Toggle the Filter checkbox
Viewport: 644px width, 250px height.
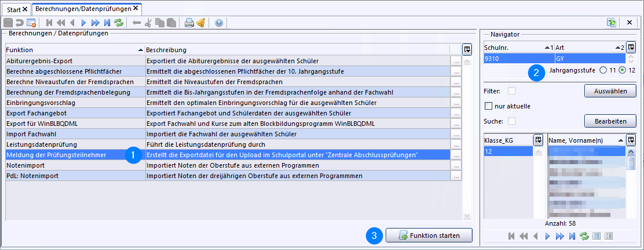tap(512, 91)
